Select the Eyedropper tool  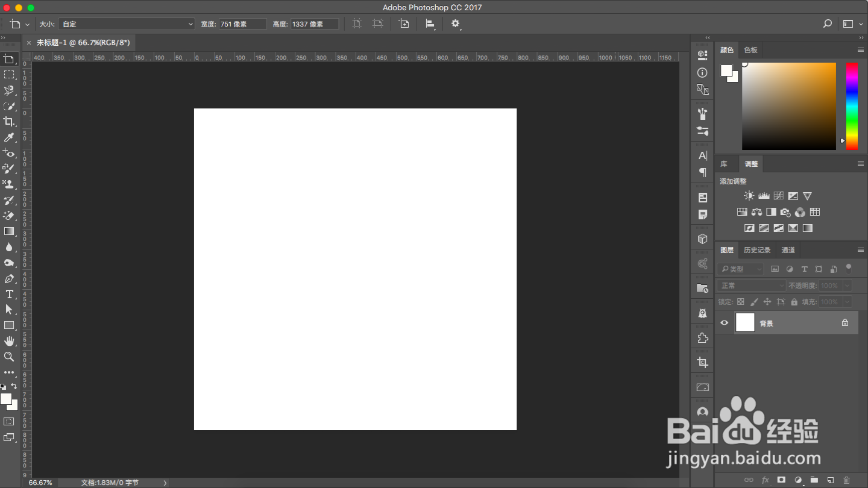coord(9,137)
